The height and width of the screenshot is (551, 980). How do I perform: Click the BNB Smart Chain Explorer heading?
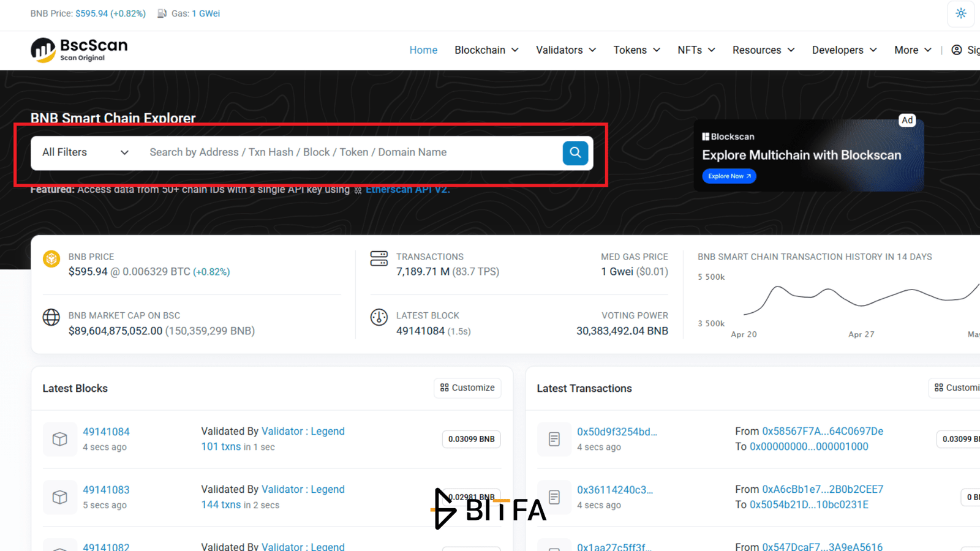point(113,118)
